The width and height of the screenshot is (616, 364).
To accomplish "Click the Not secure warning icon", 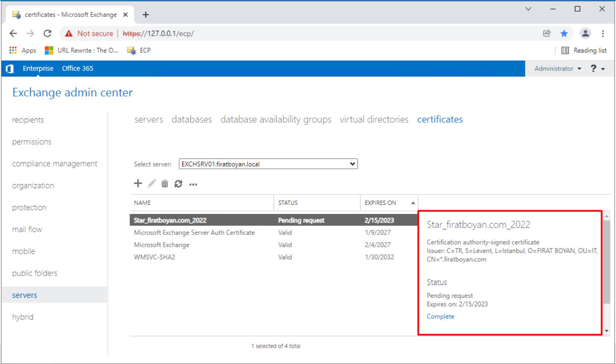I will pyautogui.click(x=69, y=33).
